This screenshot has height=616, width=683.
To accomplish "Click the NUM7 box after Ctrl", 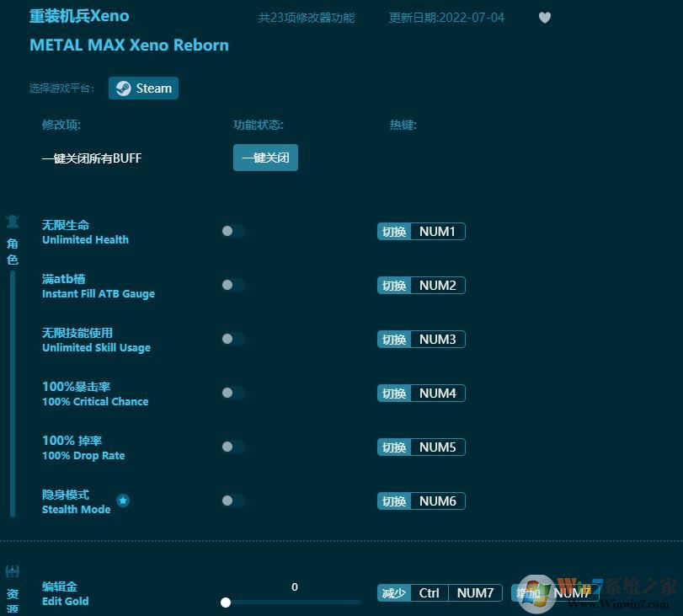I will pos(475,593).
